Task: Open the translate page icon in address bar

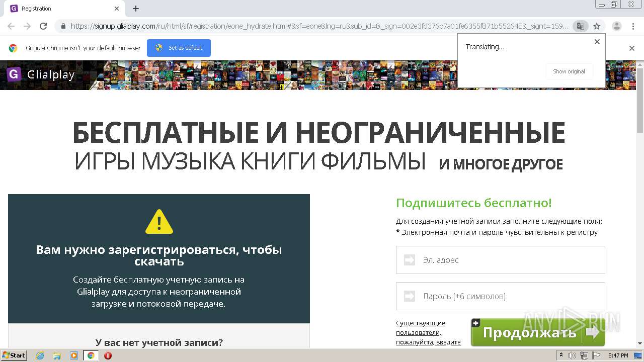Action: pos(580,26)
